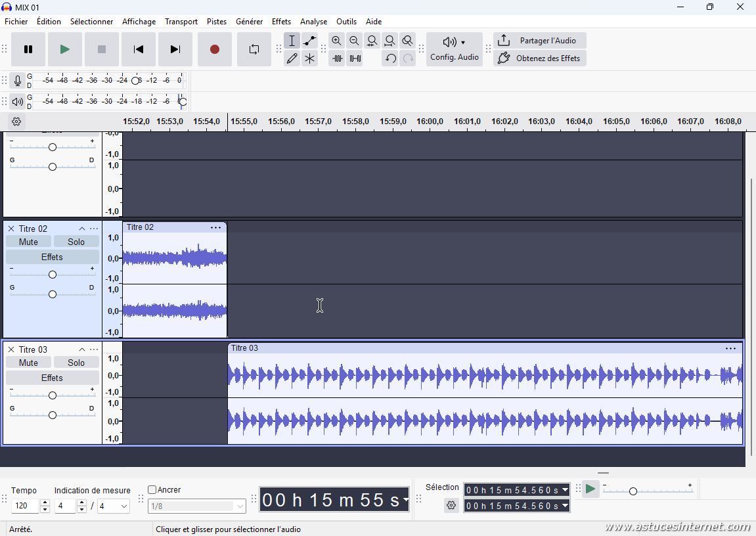This screenshot has height=536, width=756.
Task: Open the Pistes menu
Action: click(216, 22)
